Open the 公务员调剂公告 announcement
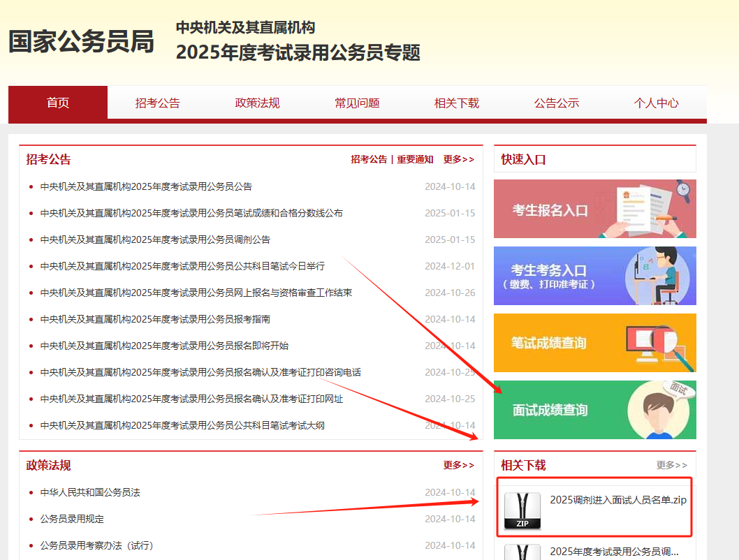 155,240
